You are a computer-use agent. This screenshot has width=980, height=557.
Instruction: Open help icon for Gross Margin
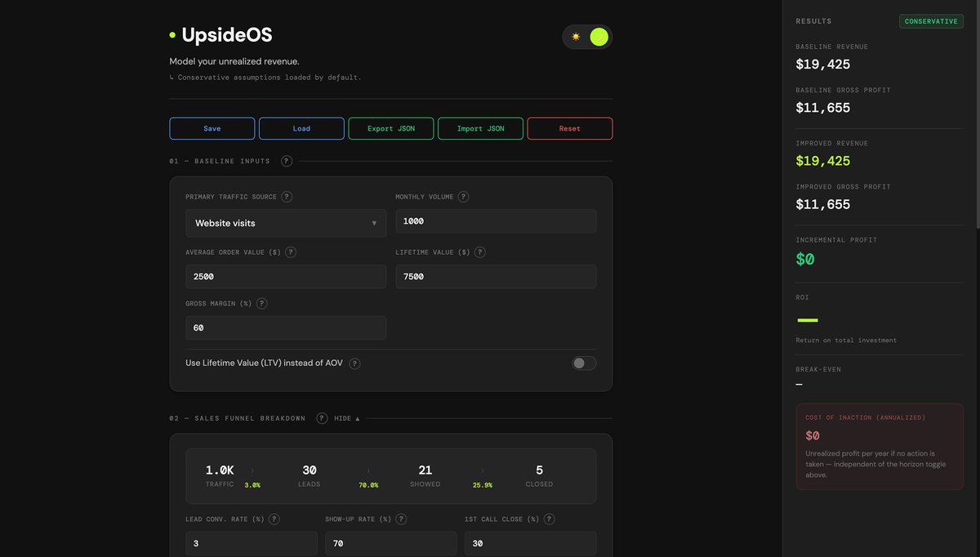click(x=261, y=303)
